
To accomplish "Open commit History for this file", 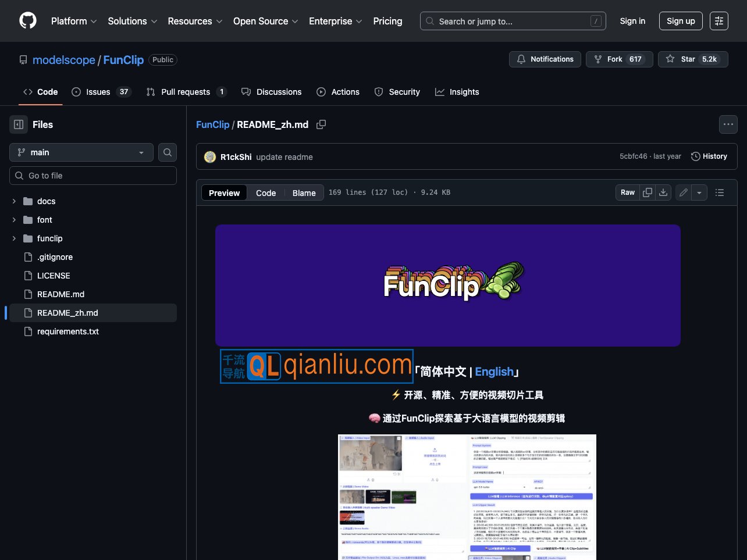I will 709,156.
